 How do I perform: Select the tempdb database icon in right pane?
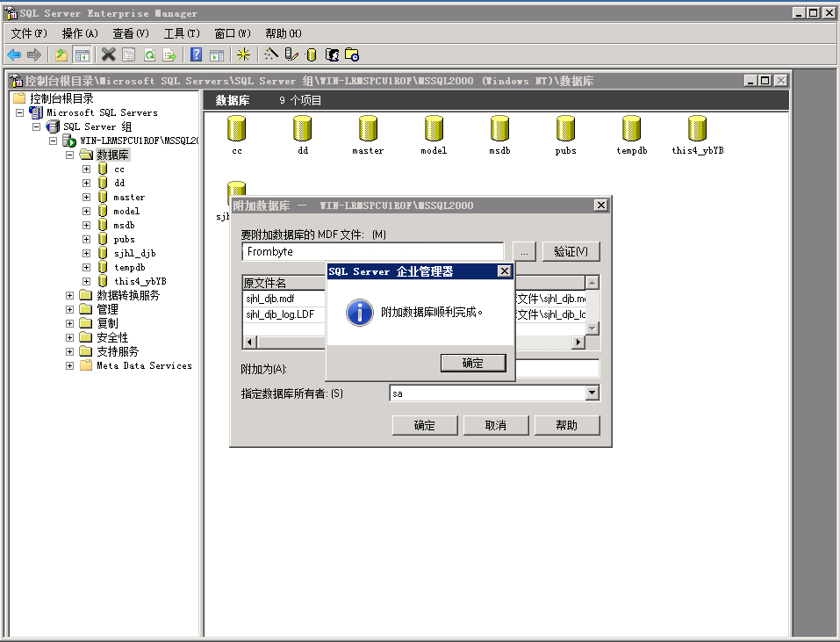631,131
